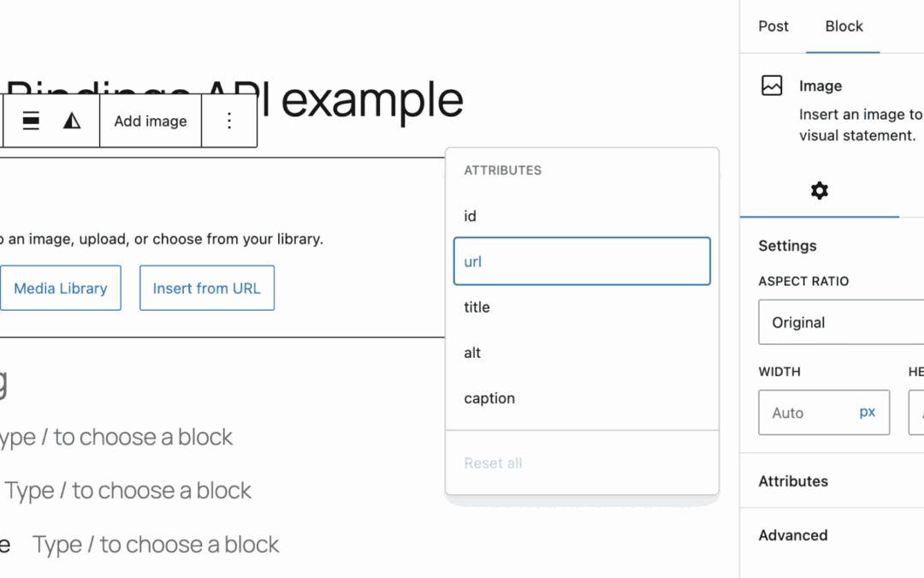Switch to the Block tab
Screen dimensions: 924x578
[844, 26]
